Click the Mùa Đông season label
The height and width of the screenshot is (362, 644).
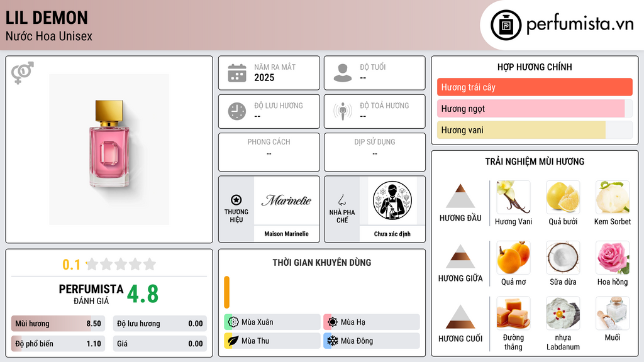tap(357, 341)
